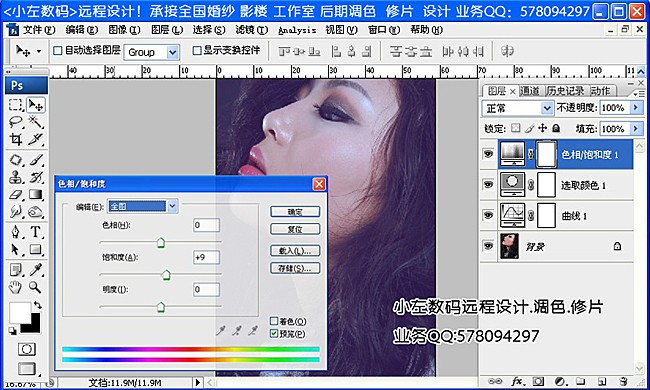This screenshot has height=390, width=650.
Task: Select the Clone Stamp tool
Action: pos(16,177)
